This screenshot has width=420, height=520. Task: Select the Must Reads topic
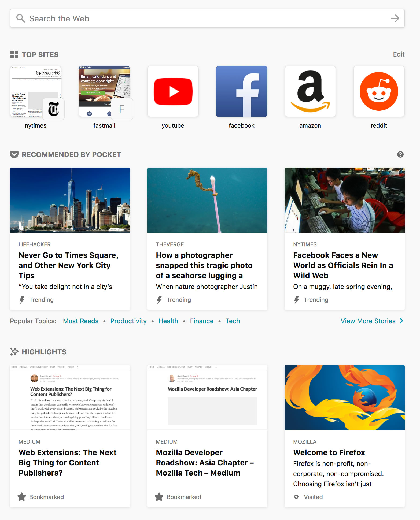pyautogui.click(x=81, y=321)
